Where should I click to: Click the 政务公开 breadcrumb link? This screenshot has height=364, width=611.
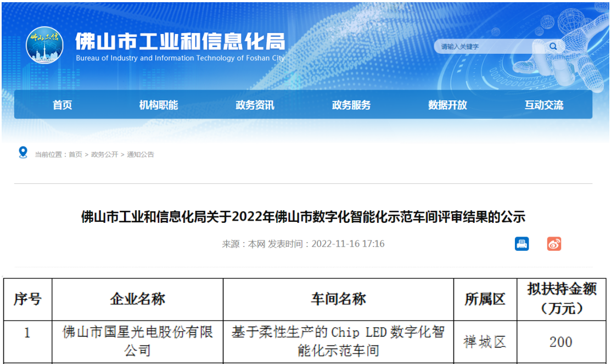[x=104, y=155]
